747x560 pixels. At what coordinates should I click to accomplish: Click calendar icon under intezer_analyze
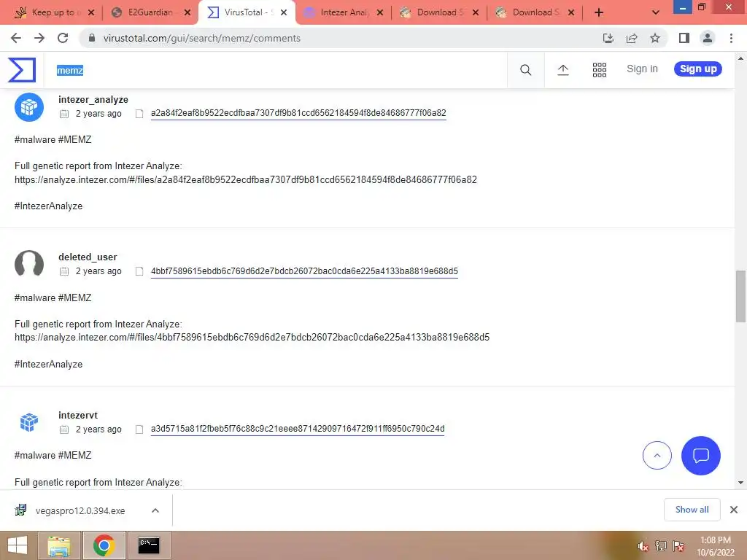click(64, 114)
